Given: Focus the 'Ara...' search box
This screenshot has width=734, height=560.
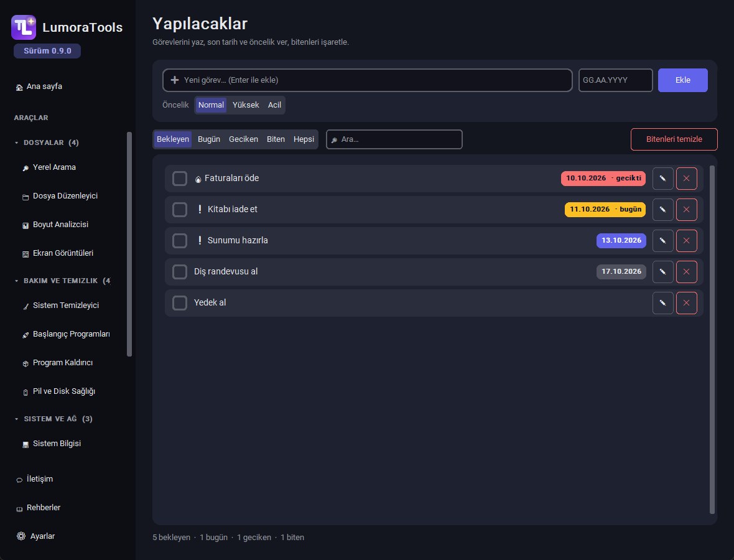Looking at the screenshot, I should [x=394, y=139].
